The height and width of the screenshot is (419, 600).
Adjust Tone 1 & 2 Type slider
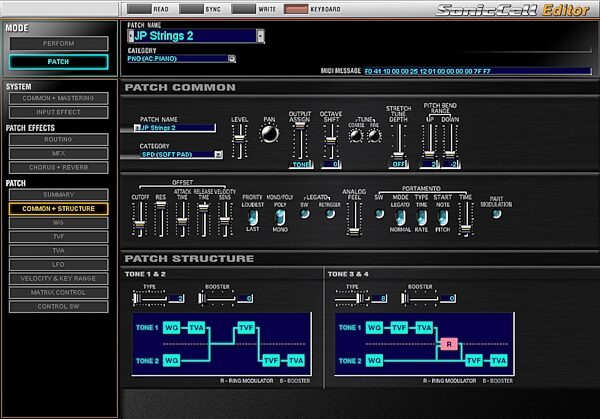(x=150, y=298)
